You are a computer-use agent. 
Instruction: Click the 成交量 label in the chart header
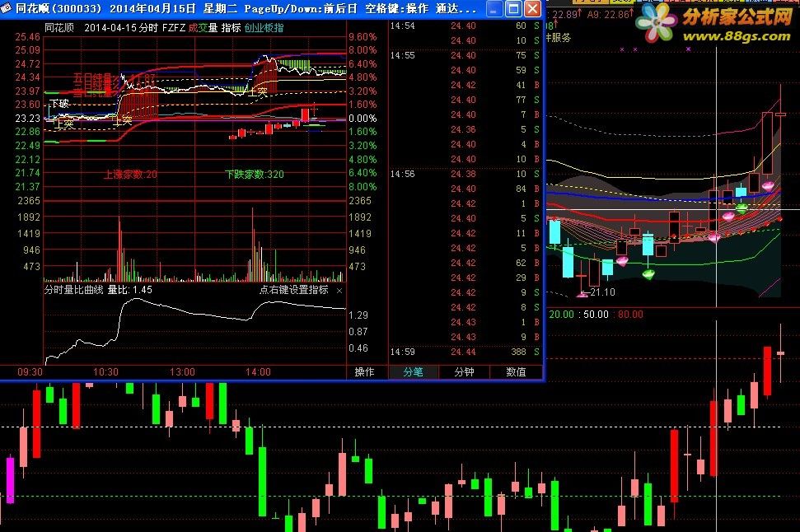203,27
